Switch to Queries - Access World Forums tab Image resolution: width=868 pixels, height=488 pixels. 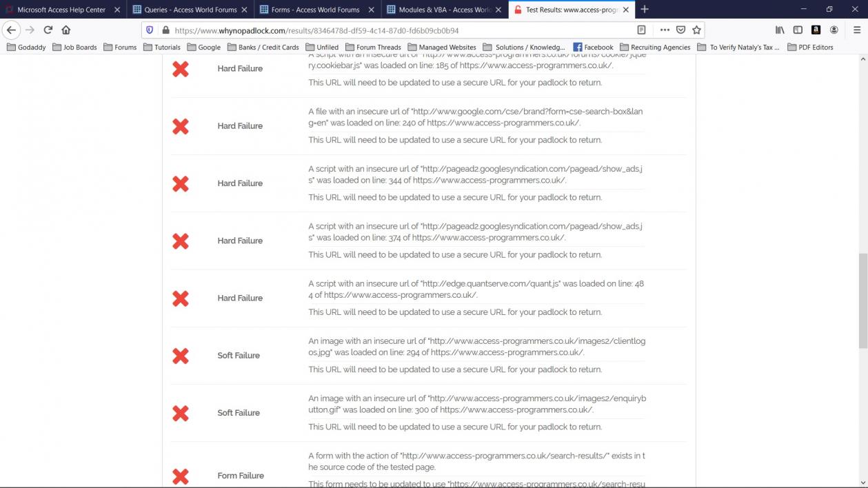click(190, 10)
